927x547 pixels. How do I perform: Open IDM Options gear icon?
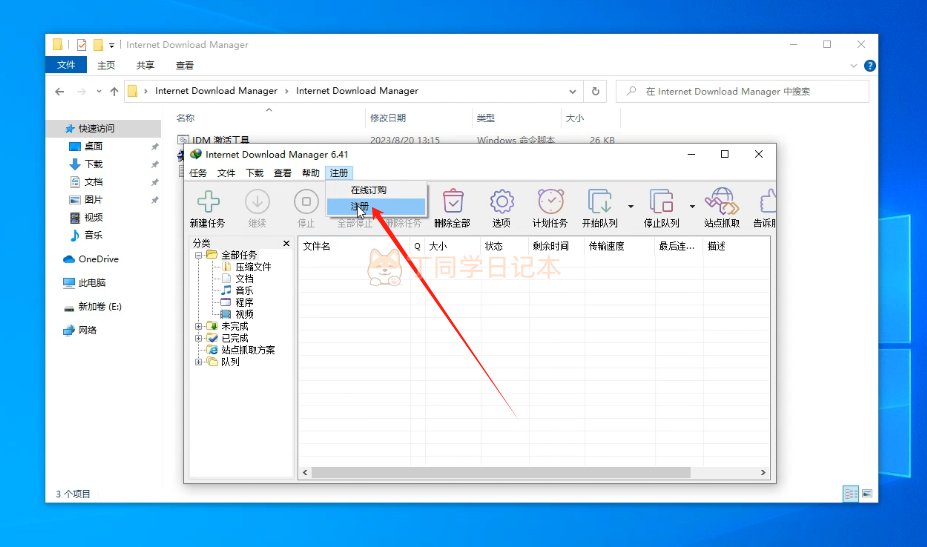point(502,202)
